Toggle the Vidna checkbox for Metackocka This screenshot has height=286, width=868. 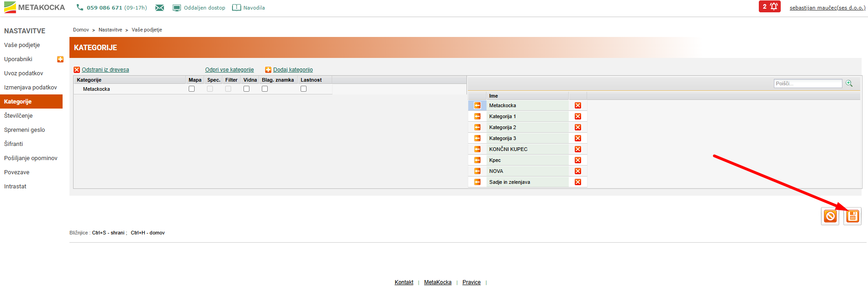(247, 89)
